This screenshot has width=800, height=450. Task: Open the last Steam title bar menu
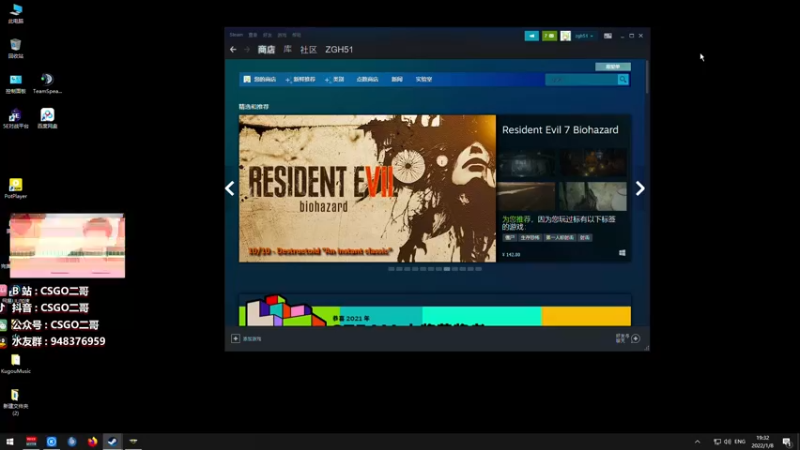click(x=297, y=35)
